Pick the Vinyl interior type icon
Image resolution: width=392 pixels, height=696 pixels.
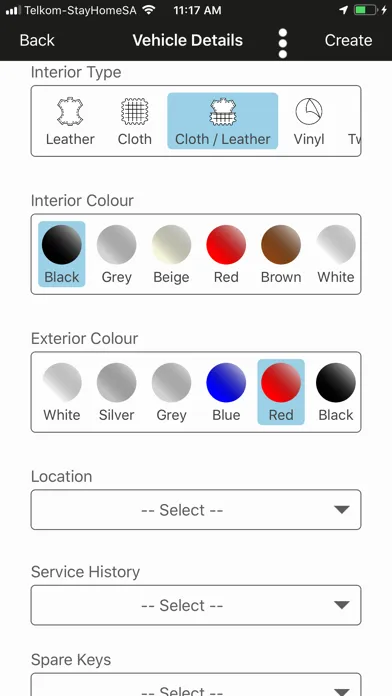(x=309, y=112)
